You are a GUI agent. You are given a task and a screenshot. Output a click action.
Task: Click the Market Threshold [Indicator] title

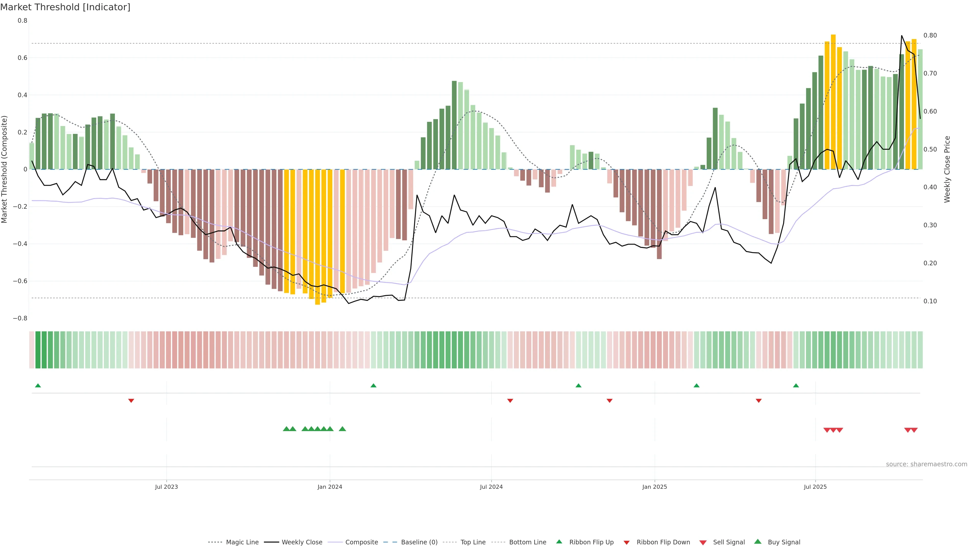click(65, 7)
